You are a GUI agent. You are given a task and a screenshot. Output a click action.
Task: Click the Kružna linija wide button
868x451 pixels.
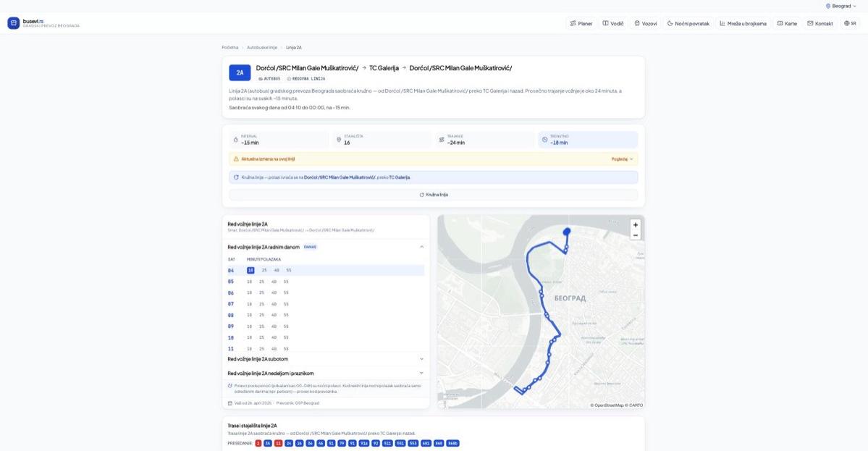tap(434, 195)
